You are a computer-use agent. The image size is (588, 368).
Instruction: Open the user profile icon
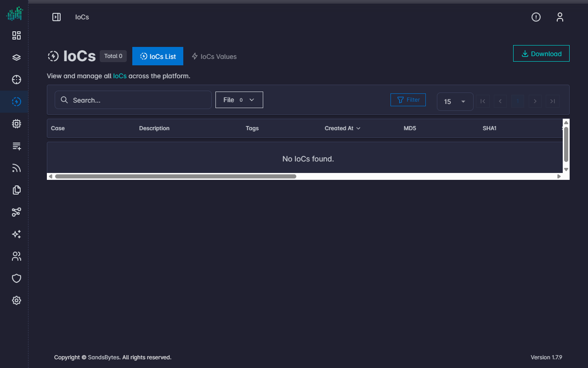pyautogui.click(x=560, y=17)
